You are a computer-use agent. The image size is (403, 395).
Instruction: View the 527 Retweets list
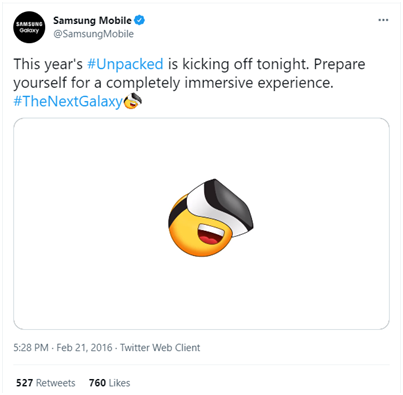[x=46, y=383]
